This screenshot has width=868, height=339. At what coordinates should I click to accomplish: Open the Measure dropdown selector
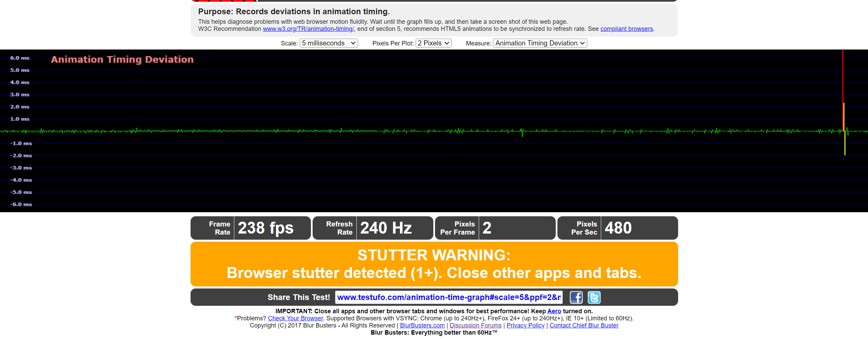[540, 43]
